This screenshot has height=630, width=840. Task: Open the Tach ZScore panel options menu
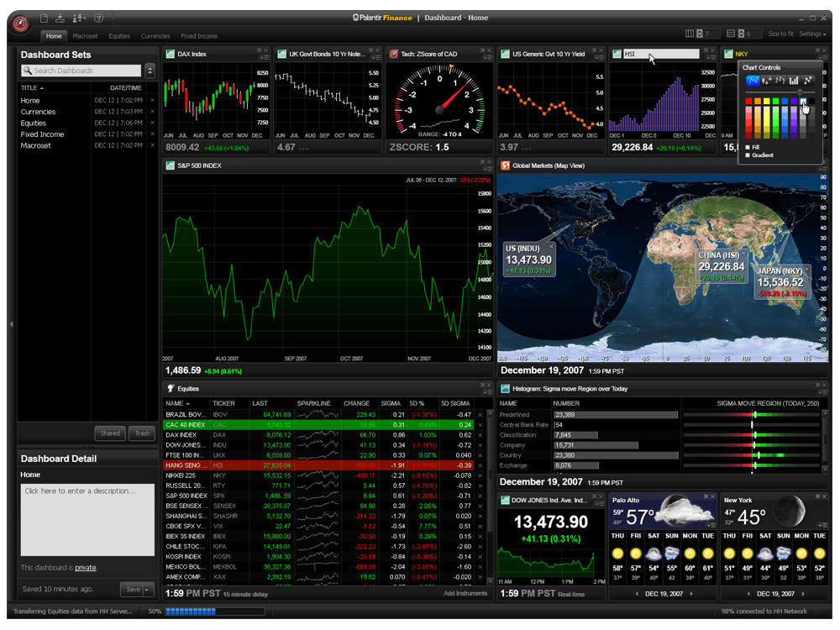(486, 57)
